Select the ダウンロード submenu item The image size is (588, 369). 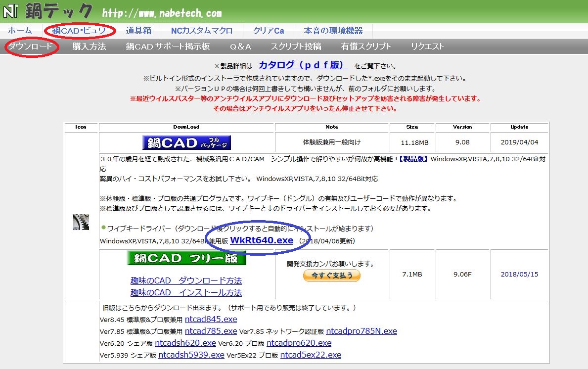(x=31, y=46)
